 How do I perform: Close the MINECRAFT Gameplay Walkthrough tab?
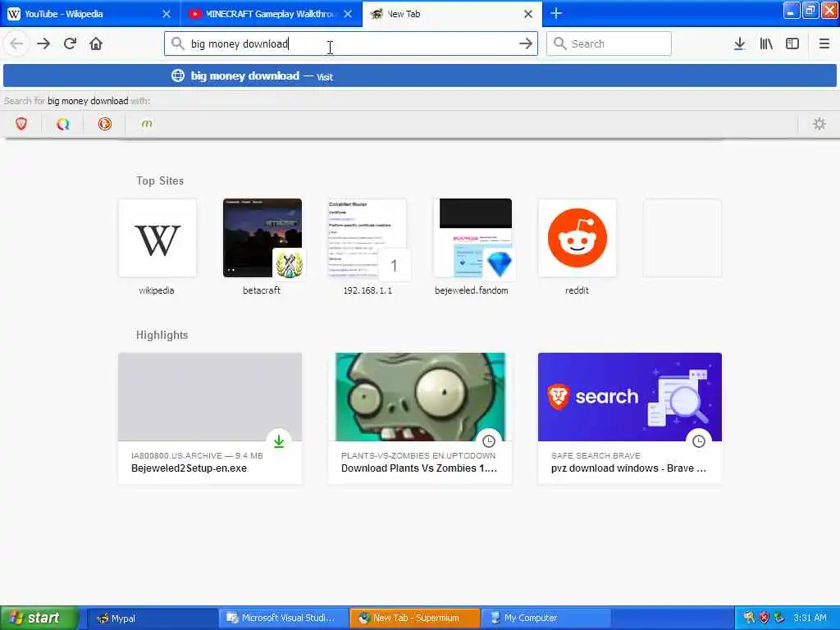coord(348,14)
